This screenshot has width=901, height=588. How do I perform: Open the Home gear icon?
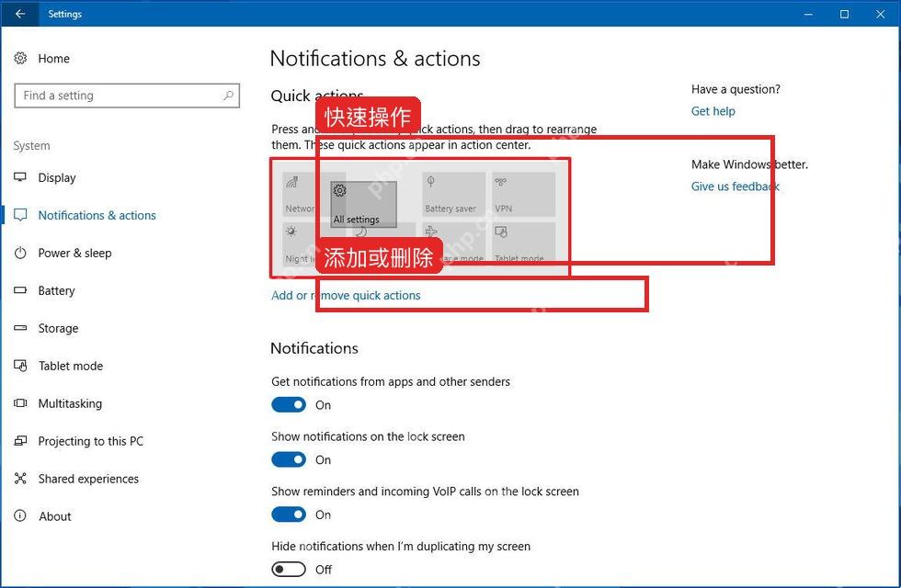(20, 58)
